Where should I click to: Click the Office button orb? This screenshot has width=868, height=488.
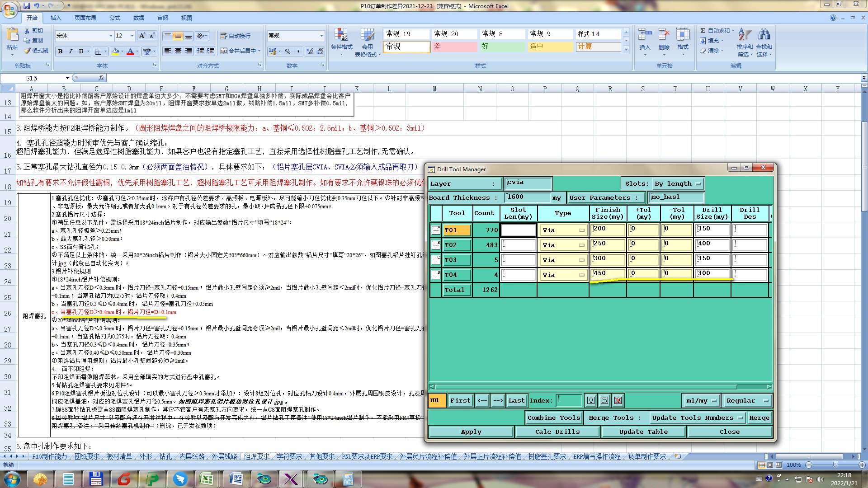pyautogui.click(x=10, y=9)
